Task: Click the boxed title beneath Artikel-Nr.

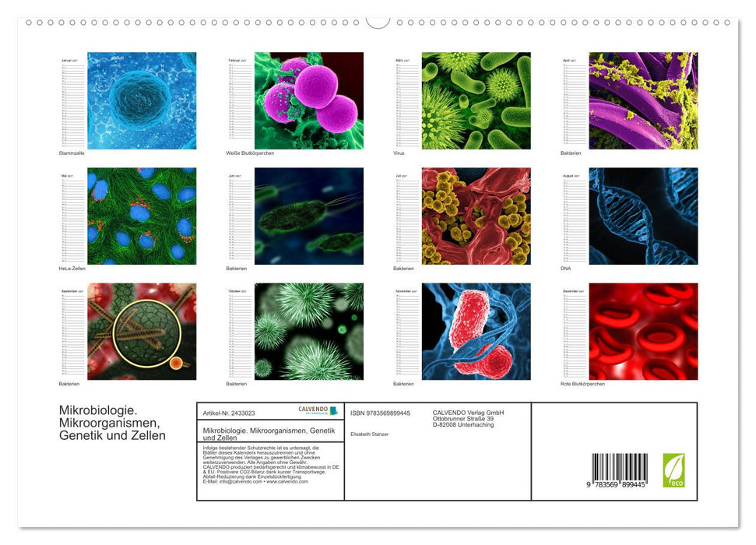Action: point(269,434)
